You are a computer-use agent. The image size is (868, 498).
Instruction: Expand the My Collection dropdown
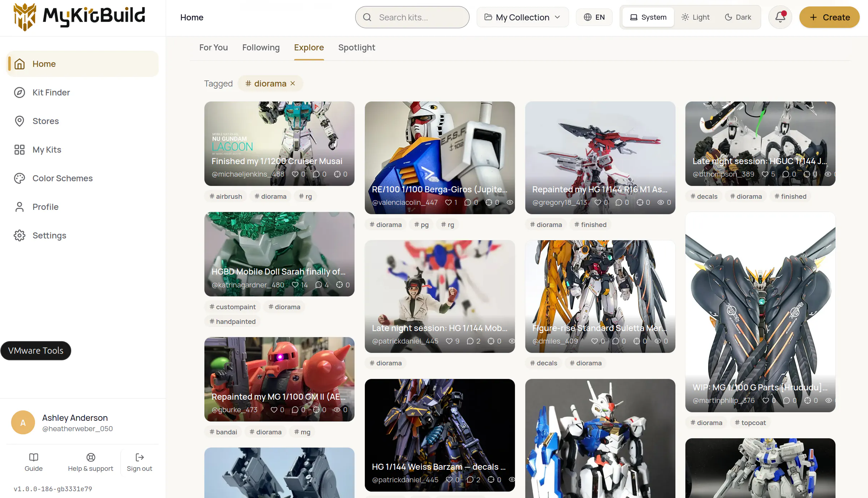pyautogui.click(x=522, y=17)
